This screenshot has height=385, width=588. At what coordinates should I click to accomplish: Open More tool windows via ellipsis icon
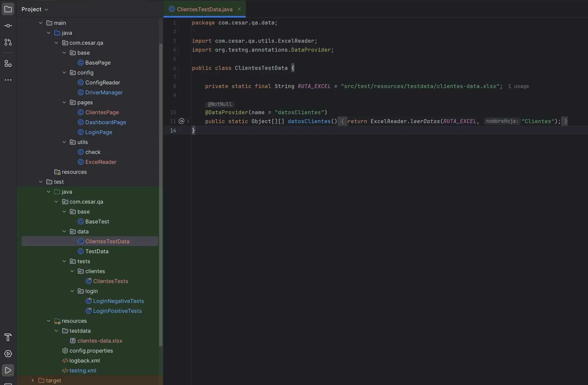[8, 80]
